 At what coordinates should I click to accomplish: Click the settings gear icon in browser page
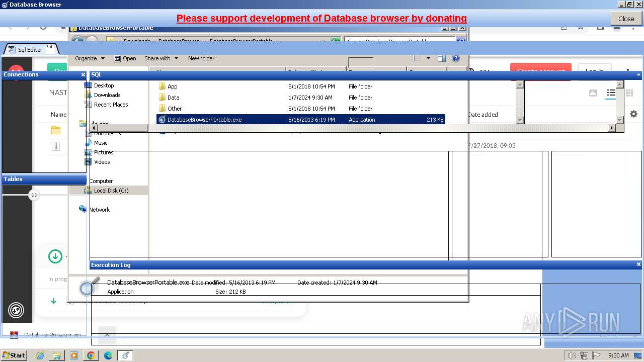(x=633, y=114)
